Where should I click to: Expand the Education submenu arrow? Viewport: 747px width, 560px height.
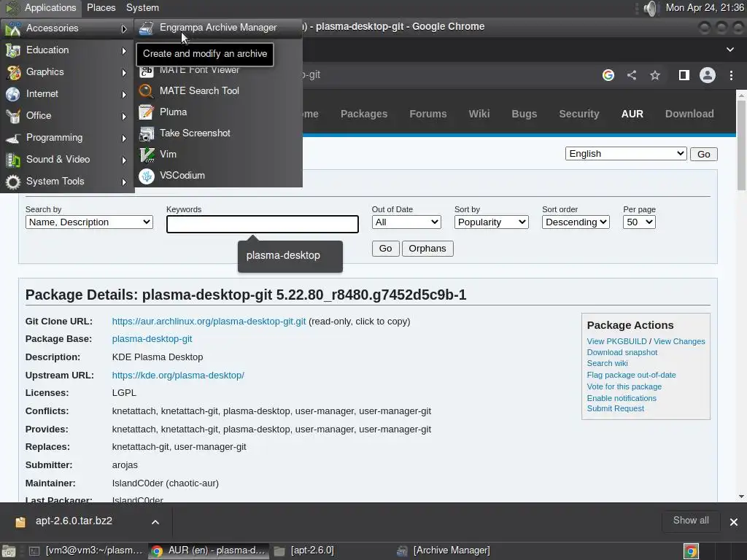[124, 50]
